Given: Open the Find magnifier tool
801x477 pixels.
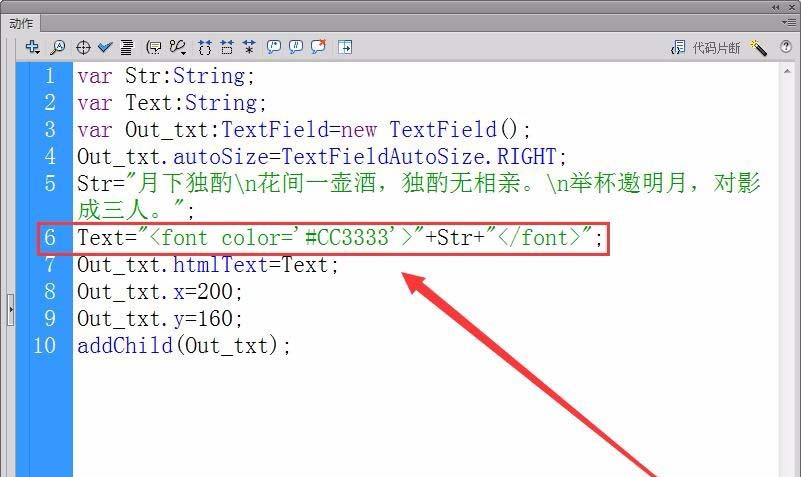Looking at the screenshot, I should (58, 47).
